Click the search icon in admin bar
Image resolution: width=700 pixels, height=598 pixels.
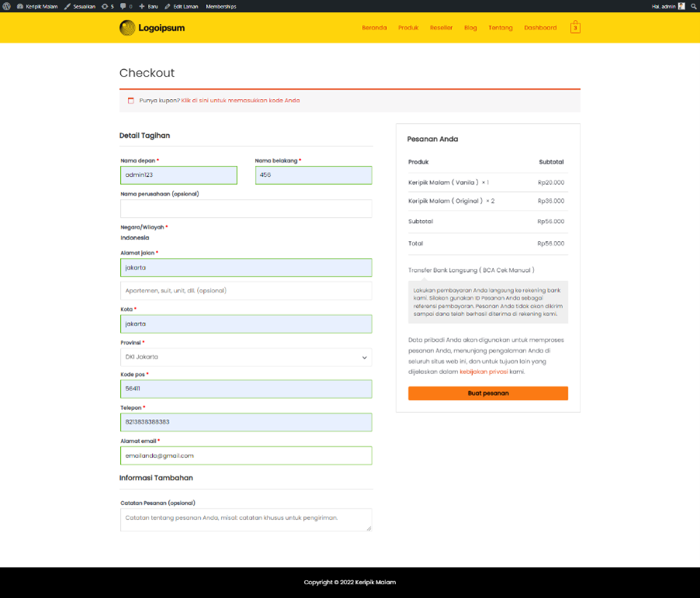point(694,6)
